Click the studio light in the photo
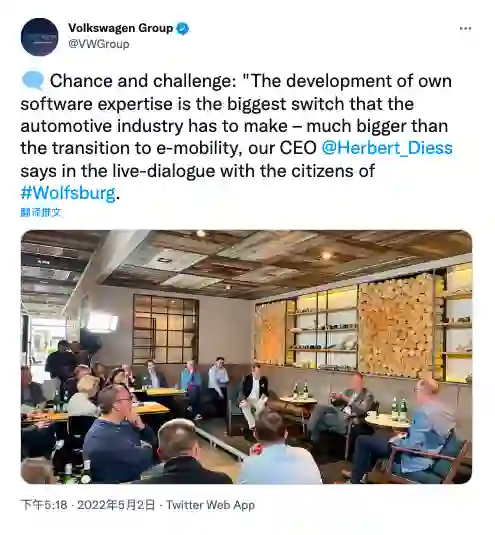 pos(102,322)
